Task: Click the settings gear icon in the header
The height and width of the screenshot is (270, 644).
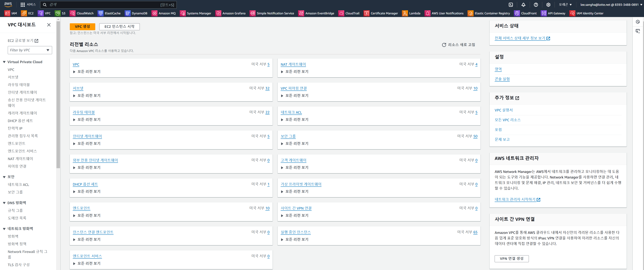Action: 548,5
